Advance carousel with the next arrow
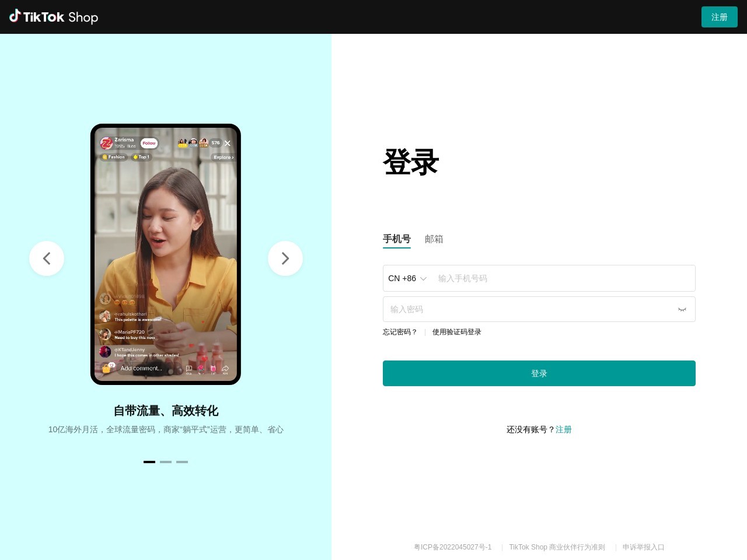This screenshot has width=747, height=560. 285,258
